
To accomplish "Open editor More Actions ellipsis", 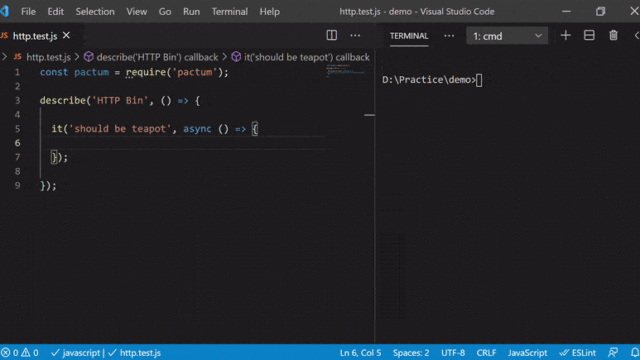I will click(355, 36).
